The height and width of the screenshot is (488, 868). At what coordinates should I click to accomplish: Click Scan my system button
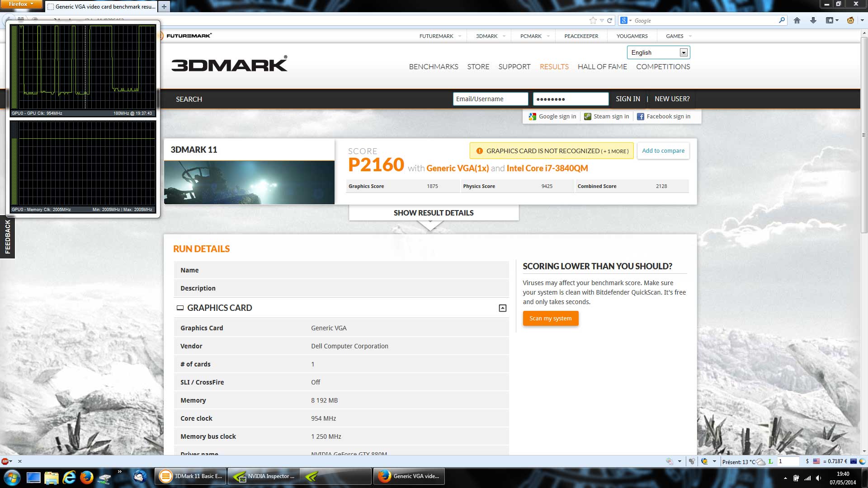(551, 319)
